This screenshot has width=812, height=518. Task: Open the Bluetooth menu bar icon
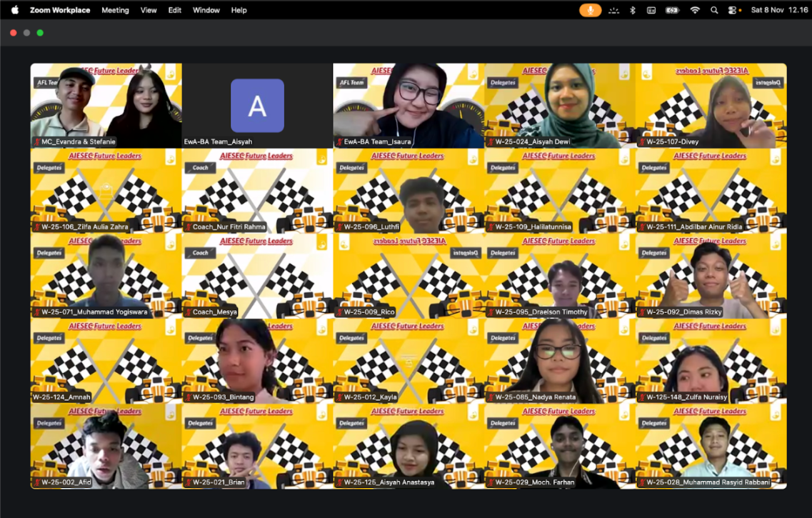[x=632, y=10]
